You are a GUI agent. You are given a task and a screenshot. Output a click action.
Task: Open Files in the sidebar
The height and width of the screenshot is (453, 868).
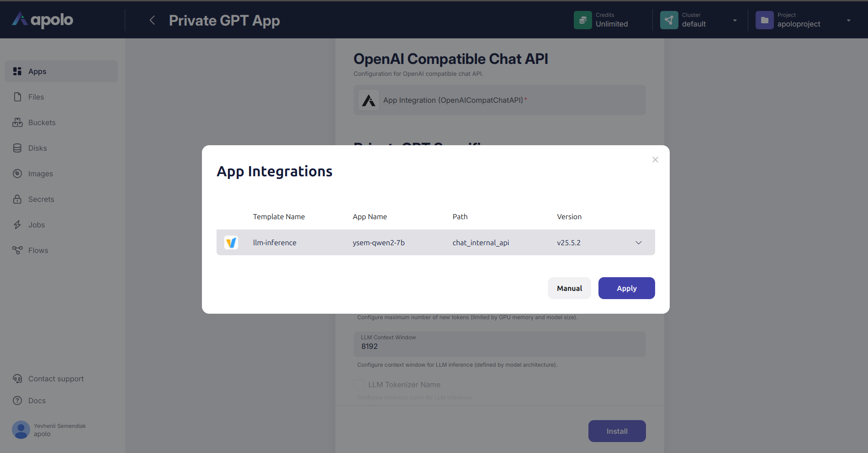pos(36,97)
